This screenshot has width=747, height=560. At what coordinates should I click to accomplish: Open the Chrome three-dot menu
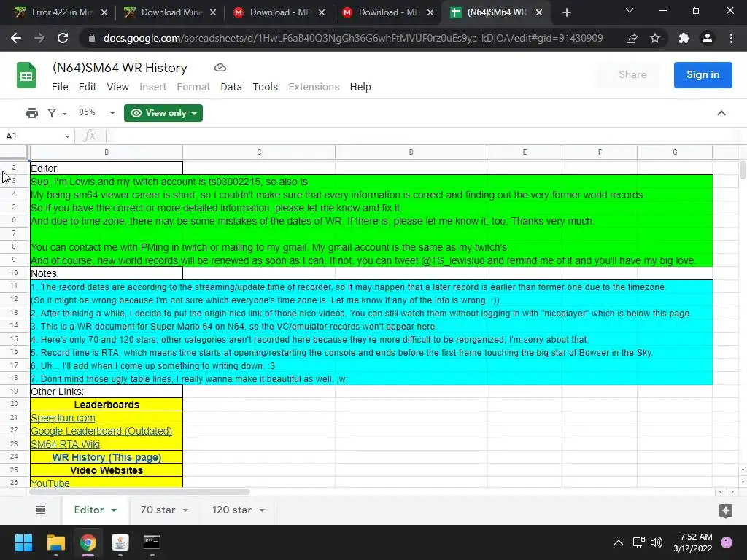(x=731, y=38)
